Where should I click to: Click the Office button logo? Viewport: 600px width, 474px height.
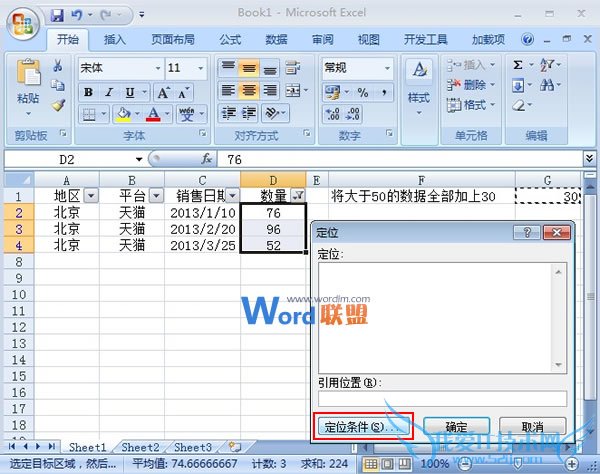click(23, 24)
